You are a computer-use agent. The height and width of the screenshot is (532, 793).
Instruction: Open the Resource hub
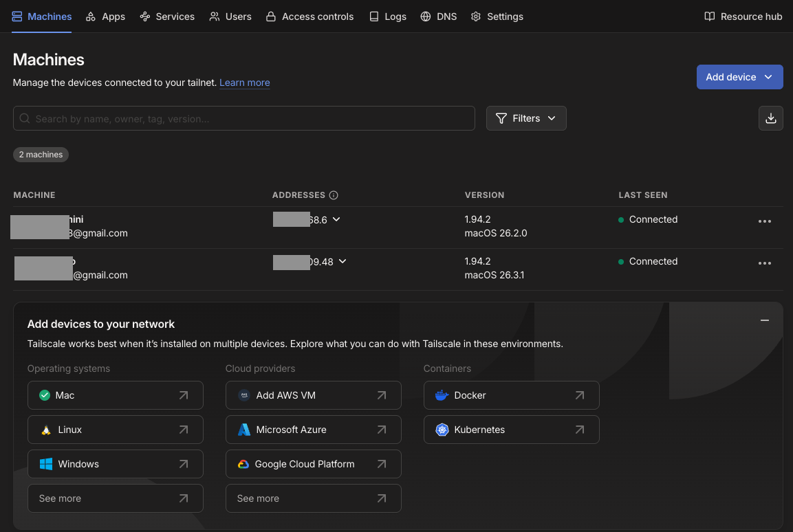pos(743,16)
